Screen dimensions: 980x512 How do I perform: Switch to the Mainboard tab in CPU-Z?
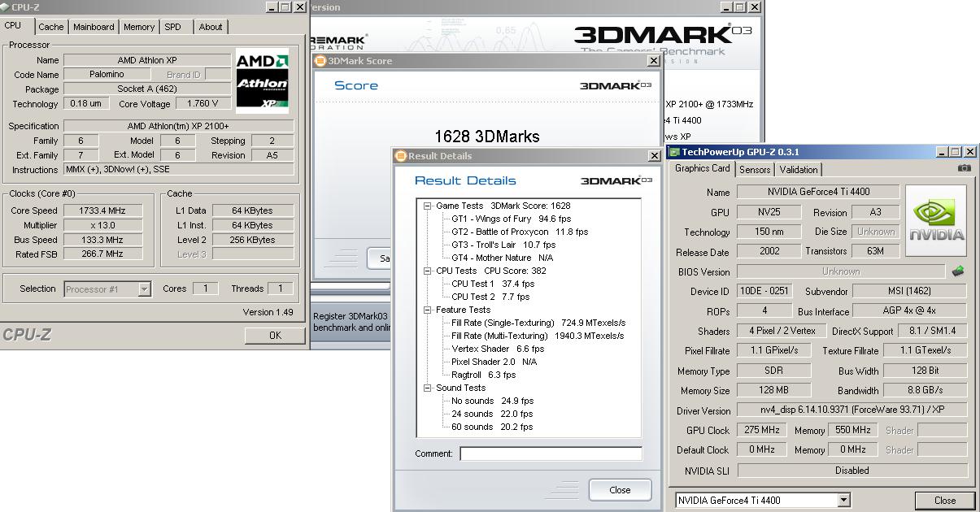pyautogui.click(x=94, y=27)
